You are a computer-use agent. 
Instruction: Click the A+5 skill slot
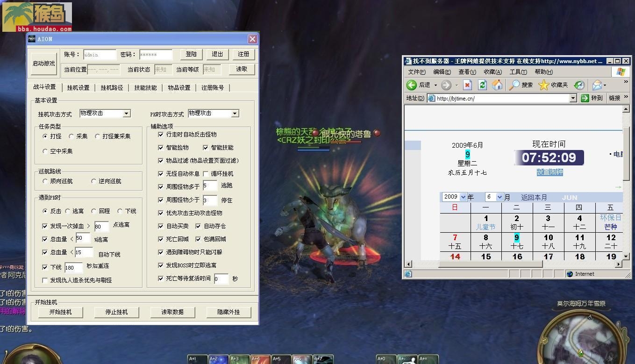point(281,359)
